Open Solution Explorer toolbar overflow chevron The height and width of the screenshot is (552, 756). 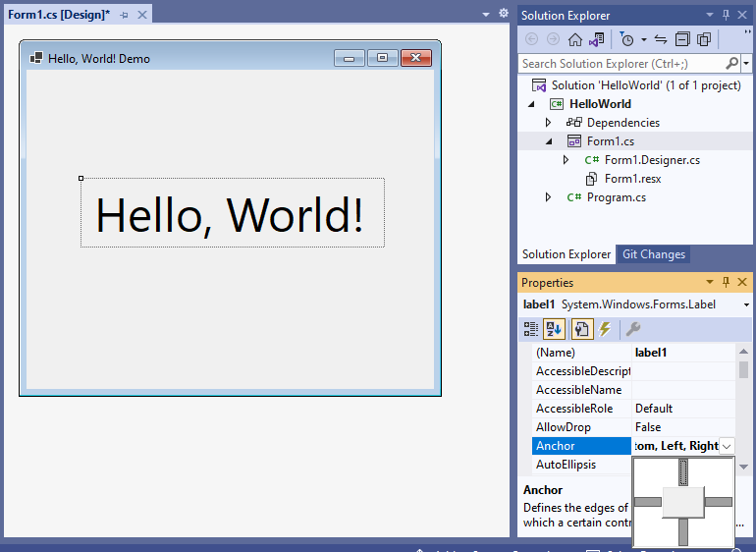tap(747, 32)
